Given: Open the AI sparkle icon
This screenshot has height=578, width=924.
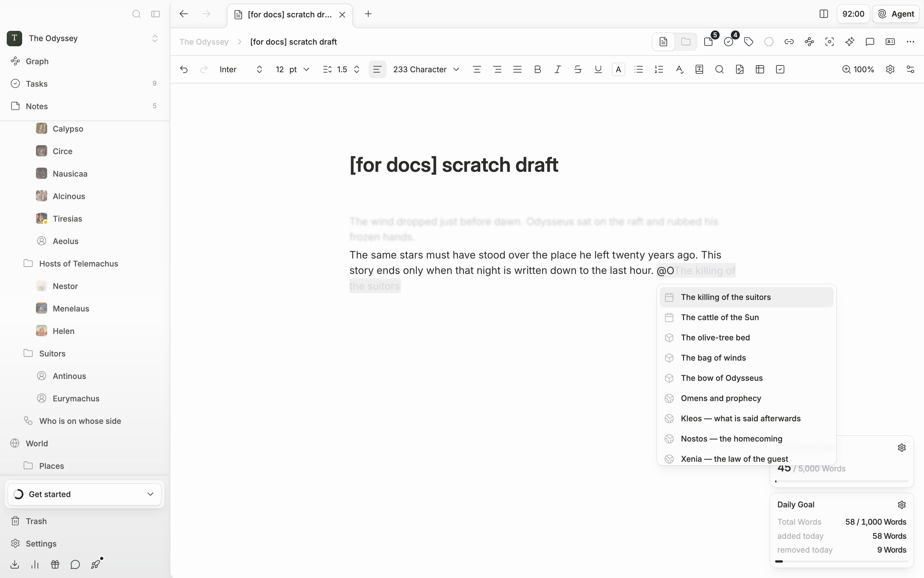Looking at the screenshot, I should click(x=850, y=42).
